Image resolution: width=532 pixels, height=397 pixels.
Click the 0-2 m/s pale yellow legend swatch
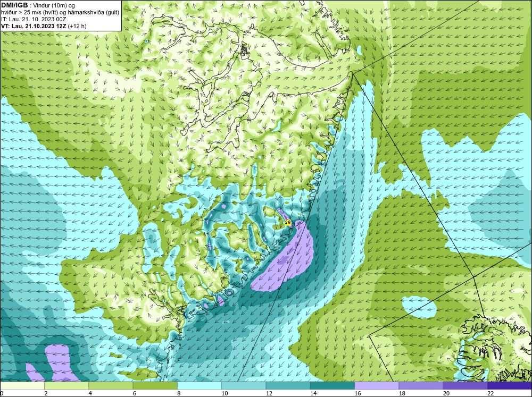click(x=22, y=386)
